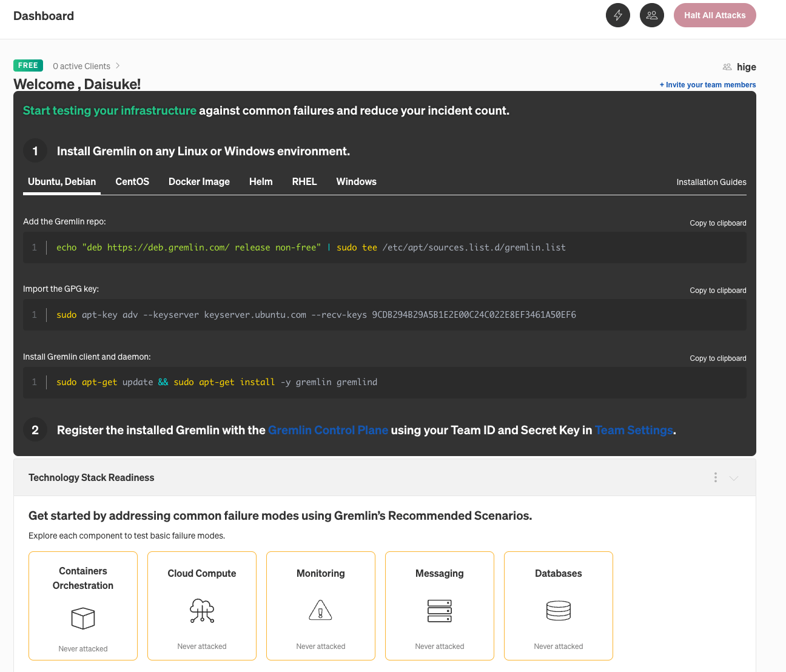The width and height of the screenshot is (786, 672).
Task: Click the monitoring warning triangle icon
Action: pos(321,610)
